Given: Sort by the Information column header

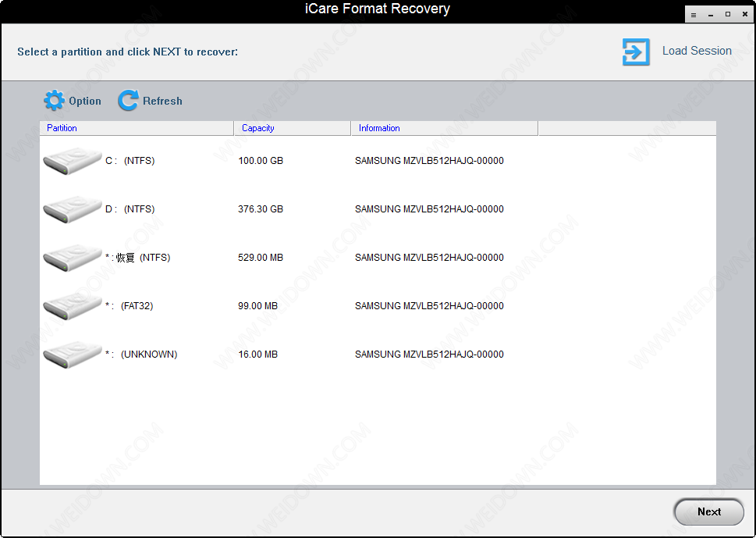Looking at the screenshot, I should [445, 128].
